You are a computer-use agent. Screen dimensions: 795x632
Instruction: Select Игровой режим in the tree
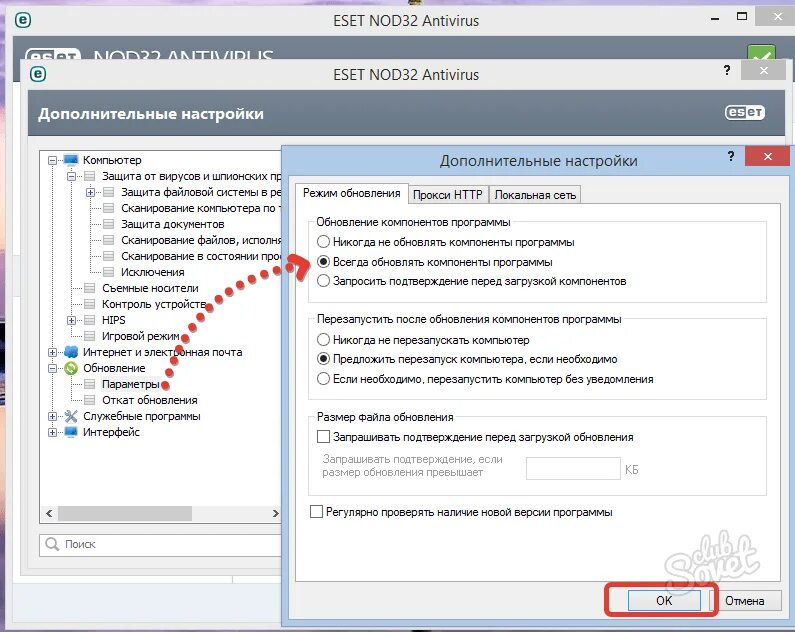pyautogui.click(x=140, y=336)
